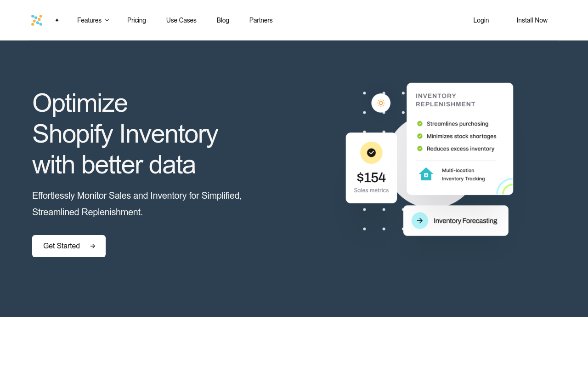This screenshot has width=588, height=368.
Task: Click the Login link
Action: (x=481, y=20)
